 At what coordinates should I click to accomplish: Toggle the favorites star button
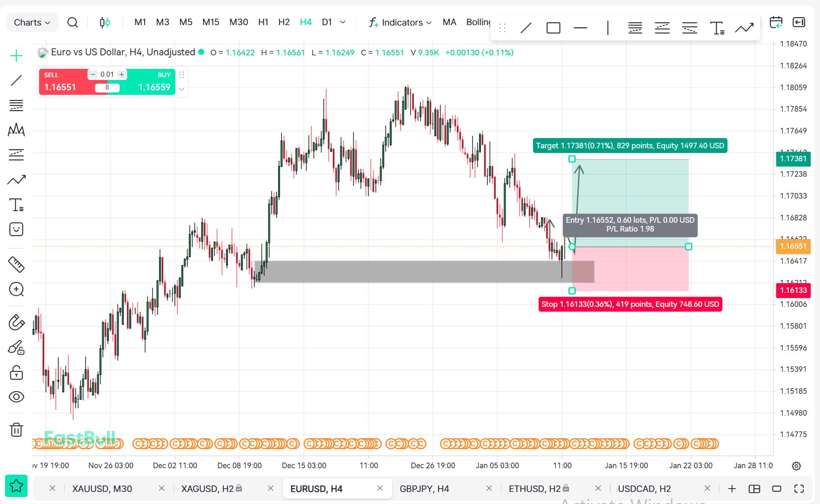(x=16, y=486)
